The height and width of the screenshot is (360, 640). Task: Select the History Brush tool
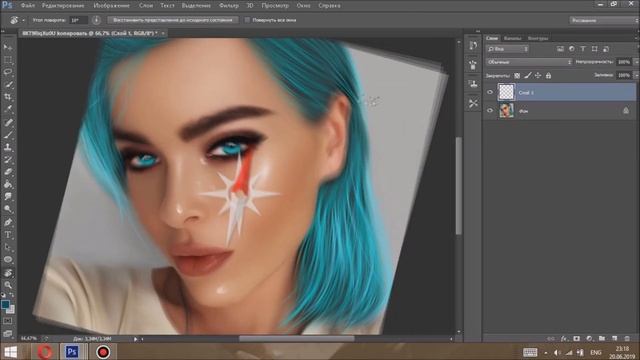[8, 159]
